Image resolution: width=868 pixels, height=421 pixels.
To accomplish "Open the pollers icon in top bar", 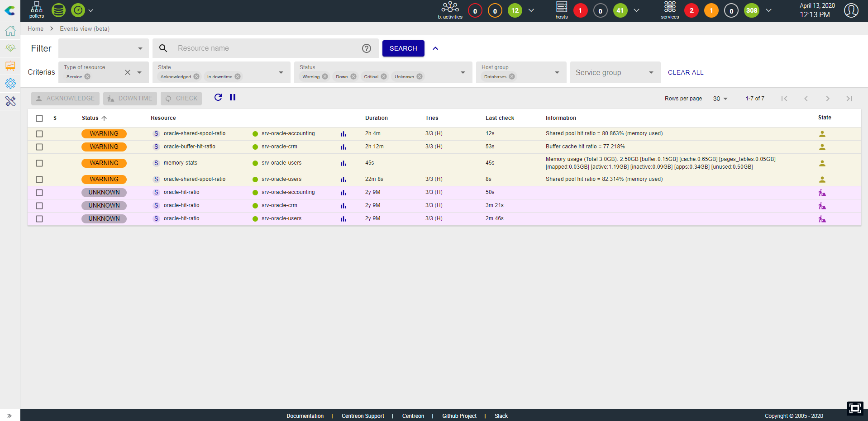I will tap(37, 10).
